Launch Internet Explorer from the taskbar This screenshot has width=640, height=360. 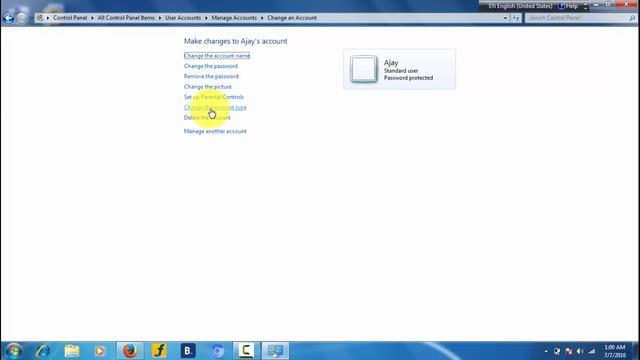click(42, 351)
